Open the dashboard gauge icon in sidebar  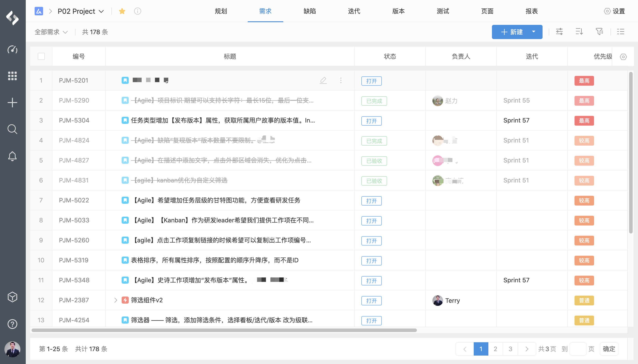point(12,49)
